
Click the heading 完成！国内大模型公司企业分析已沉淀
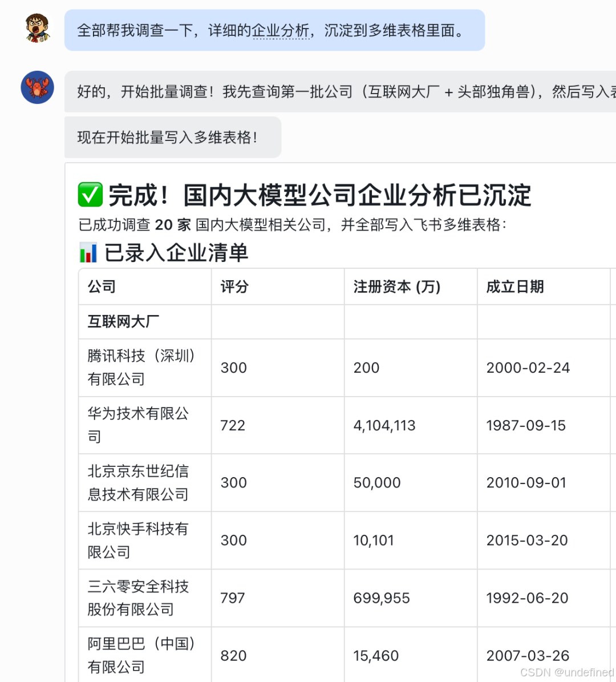pyautogui.click(x=319, y=195)
